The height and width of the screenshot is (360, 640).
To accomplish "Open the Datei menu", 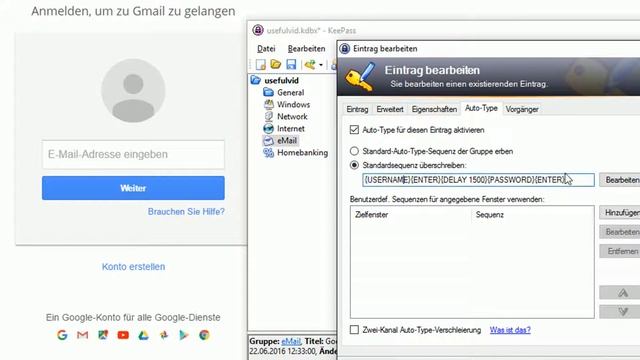I will click(x=266, y=49).
